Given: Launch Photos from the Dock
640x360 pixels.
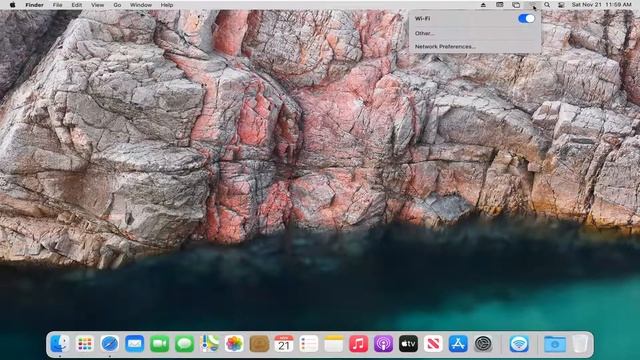Looking at the screenshot, I should (234, 344).
